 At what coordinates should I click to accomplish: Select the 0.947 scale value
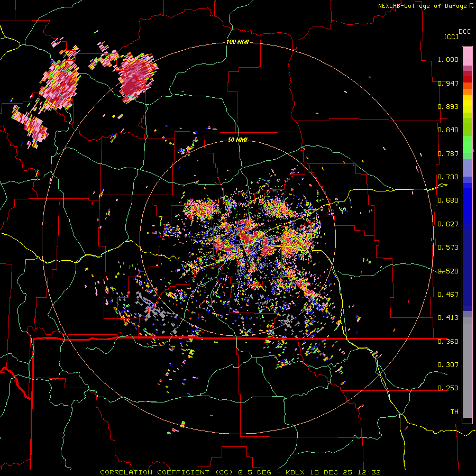[x=448, y=83]
